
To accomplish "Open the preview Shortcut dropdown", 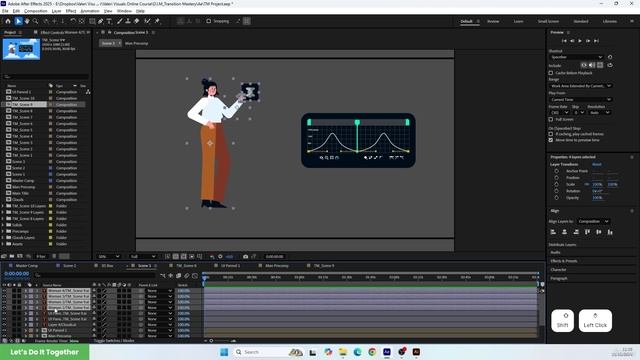I will pos(576,57).
